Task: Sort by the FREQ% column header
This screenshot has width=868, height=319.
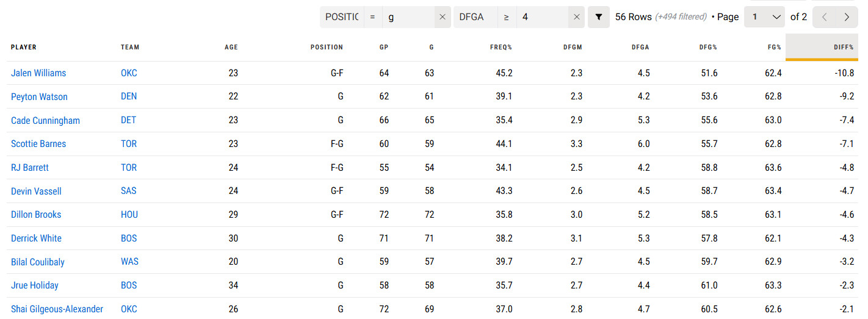Action: coord(501,47)
